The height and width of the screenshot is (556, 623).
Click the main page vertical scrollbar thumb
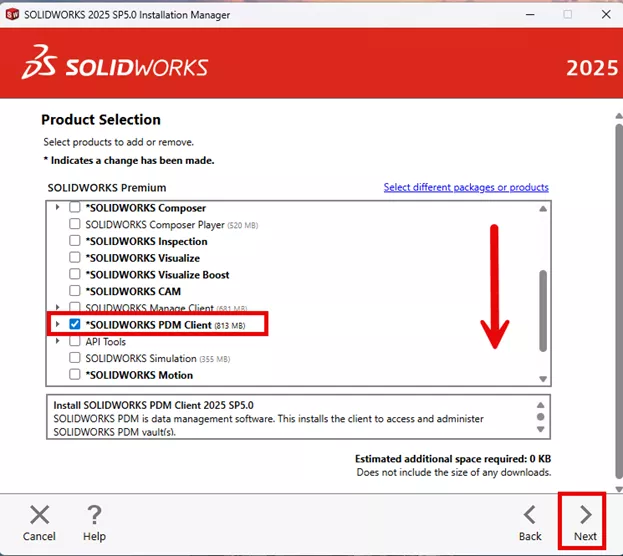[x=619, y=302]
